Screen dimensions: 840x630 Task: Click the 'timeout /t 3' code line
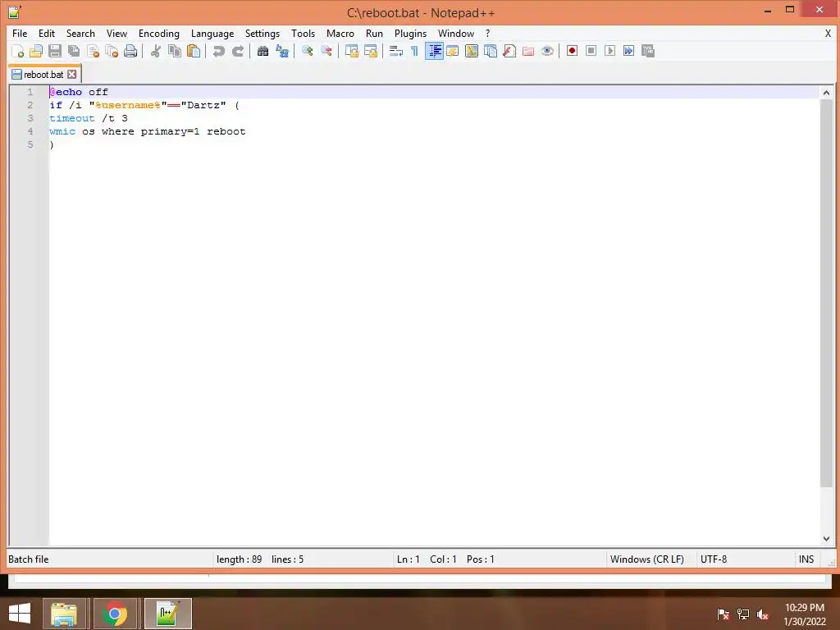tap(89, 118)
